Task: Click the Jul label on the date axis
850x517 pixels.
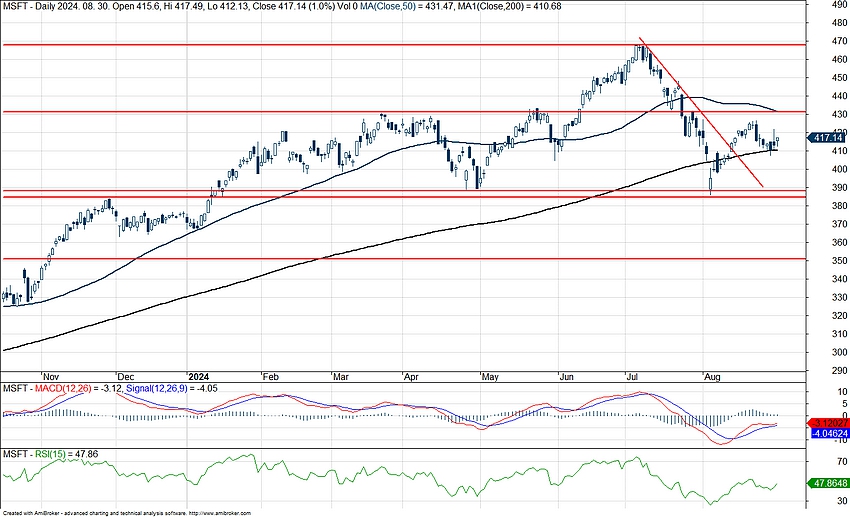Action: [x=632, y=377]
